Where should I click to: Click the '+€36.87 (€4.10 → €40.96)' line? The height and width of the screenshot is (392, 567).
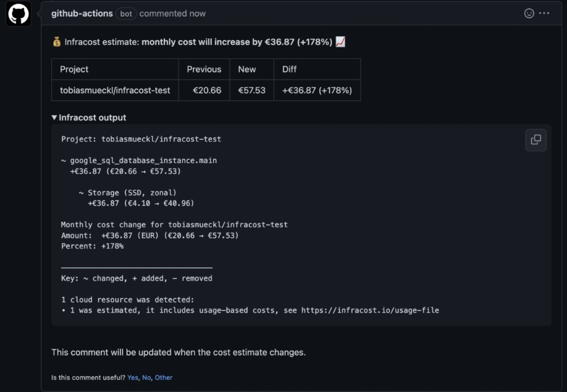[x=141, y=203]
